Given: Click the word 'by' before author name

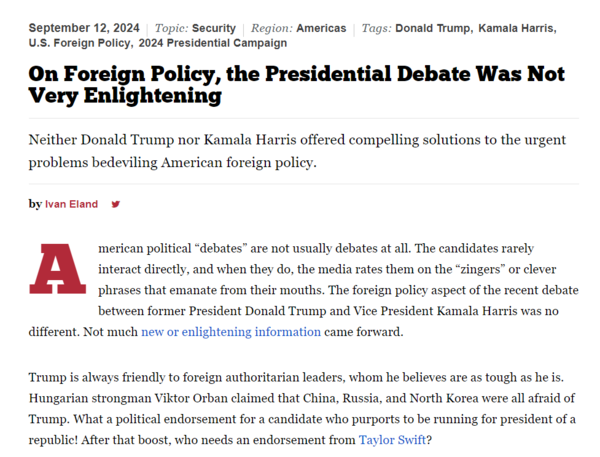Looking at the screenshot, I should pyautogui.click(x=35, y=204).
